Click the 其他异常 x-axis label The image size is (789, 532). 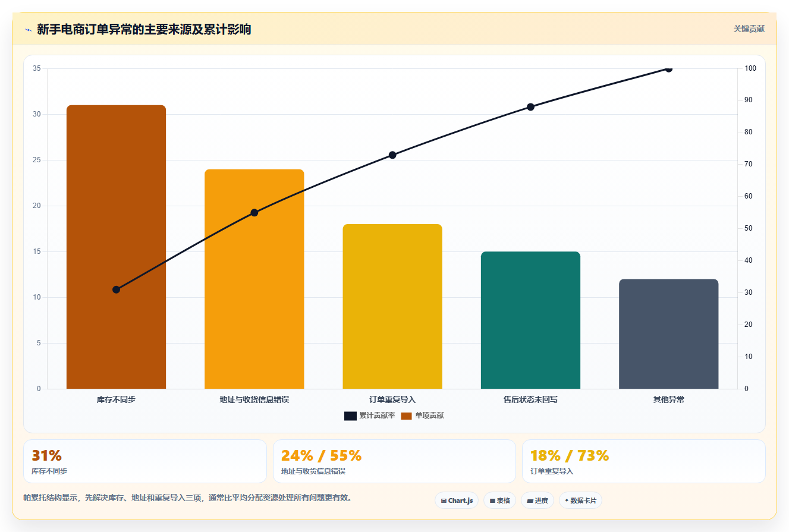[x=668, y=399]
